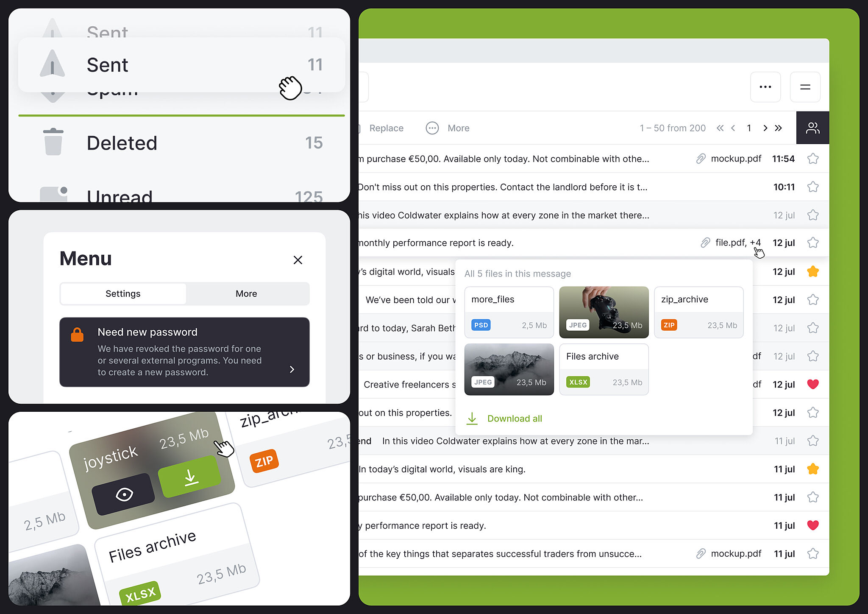The height and width of the screenshot is (614, 868).
Task: Jump to the last page of mail
Action: click(x=779, y=128)
